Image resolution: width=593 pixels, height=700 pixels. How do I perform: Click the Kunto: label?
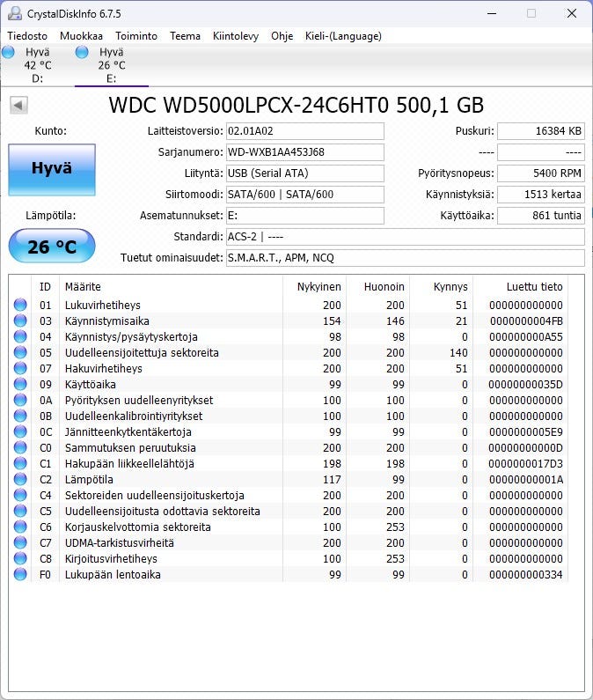coord(50,131)
